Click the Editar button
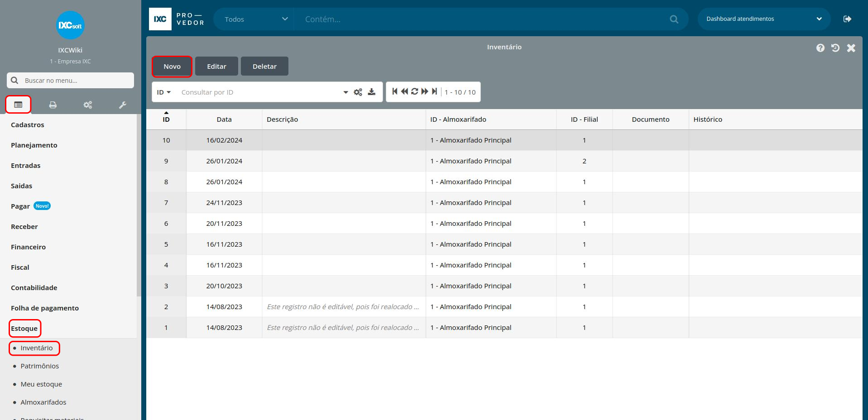Image resolution: width=868 pixels, height=420 pixels. (x=216, y=66)
